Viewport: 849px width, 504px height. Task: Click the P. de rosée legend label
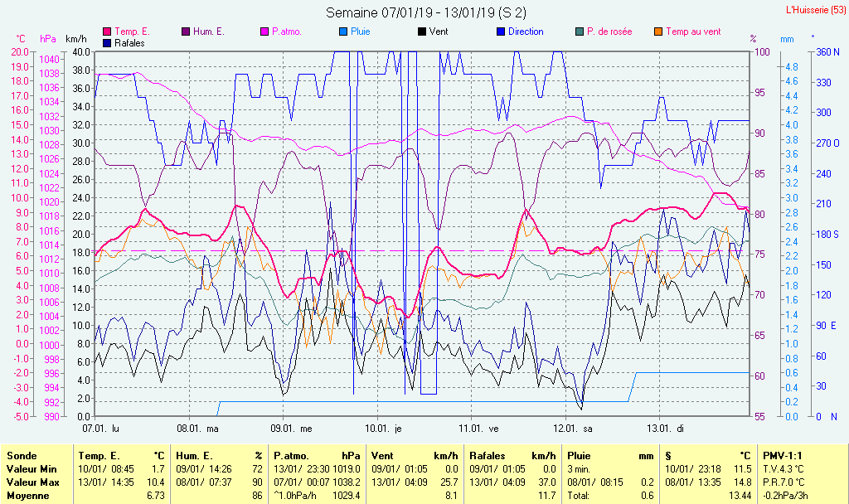tap(609, 31)
